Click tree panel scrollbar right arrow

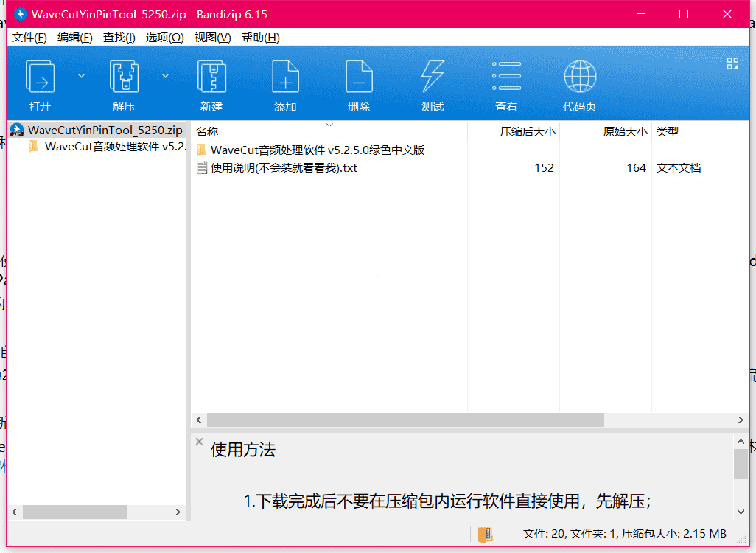[x=178, y=512]
